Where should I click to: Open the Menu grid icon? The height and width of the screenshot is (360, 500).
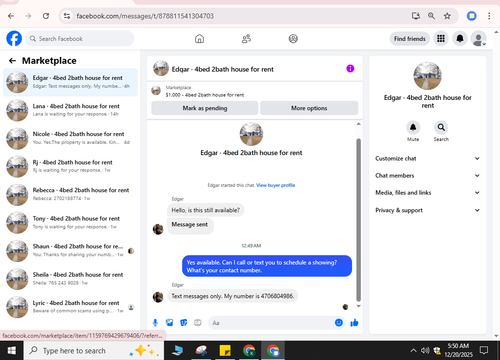point(441,39)
